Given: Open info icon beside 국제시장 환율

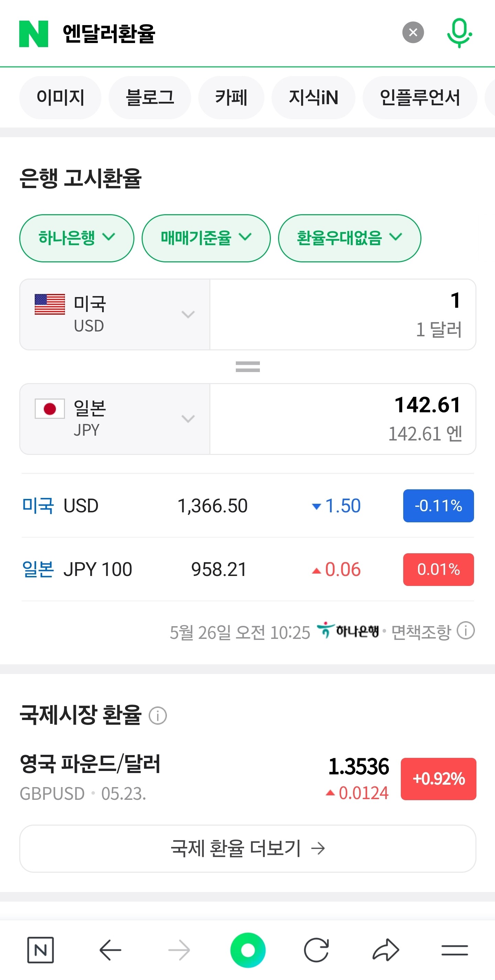Looking at the screenshot, I should 158,716.
